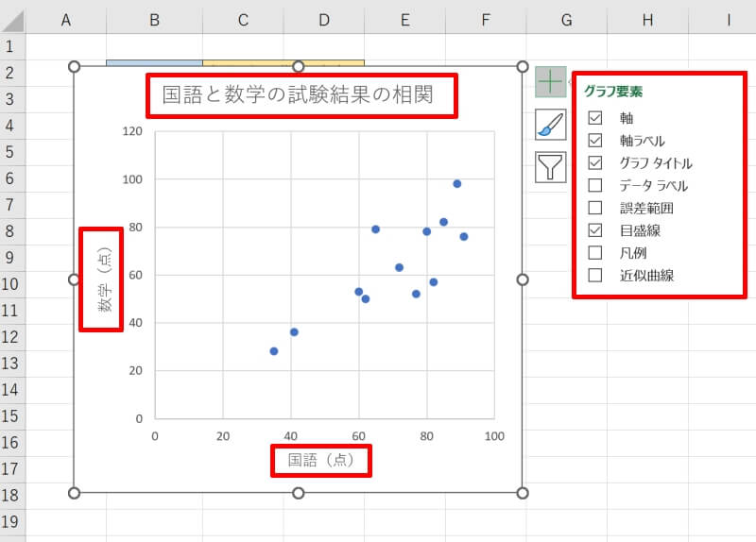Select column C header
Image resolution: width=756 pixels, height=542 pixels.
[x=243, y=20]
